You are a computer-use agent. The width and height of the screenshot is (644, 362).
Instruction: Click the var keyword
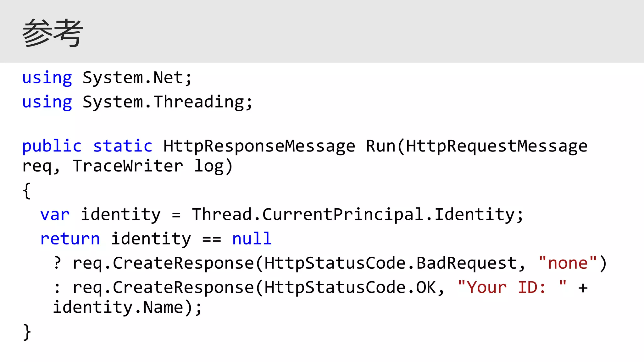[x=55, y=215]
